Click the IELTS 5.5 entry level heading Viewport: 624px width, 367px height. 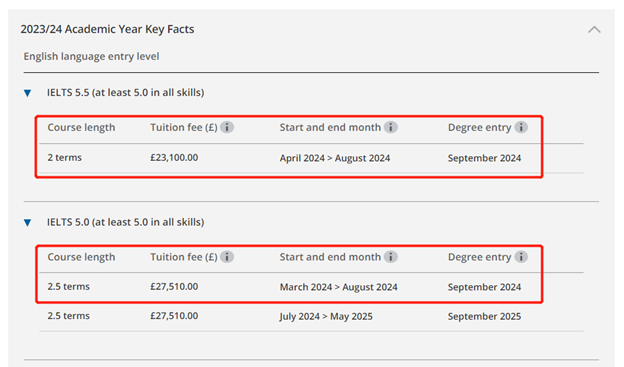tap(125, 92)
